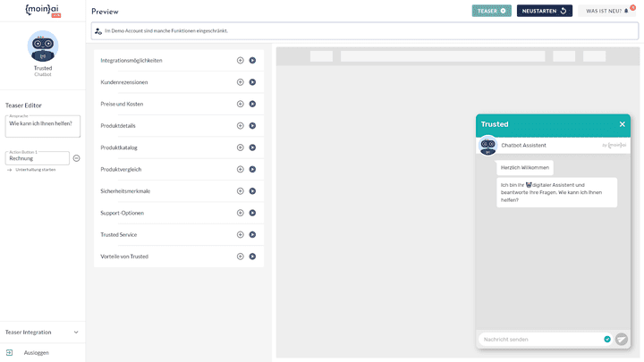Select the Trusted Service topic label
This screenshot has height=362, width=644.
coord(119,234)
